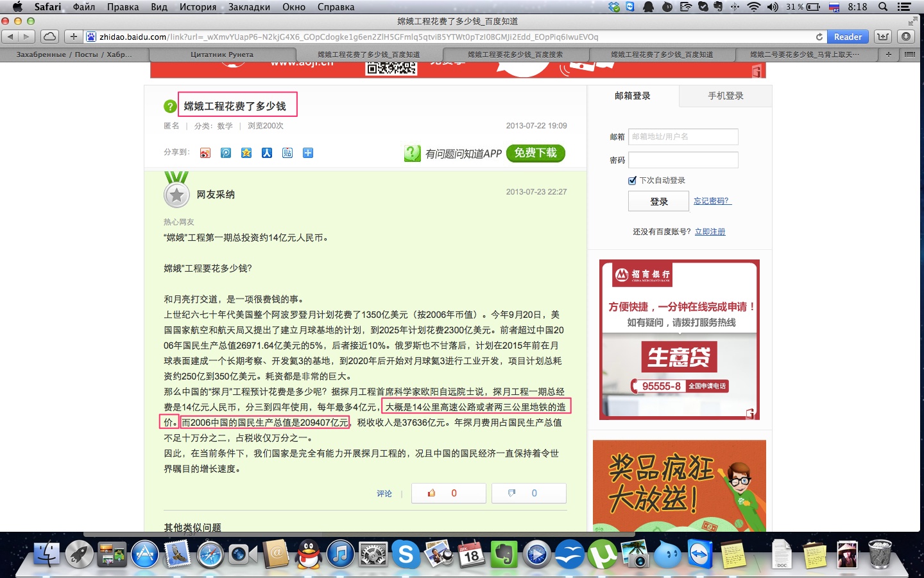Open the История menu in menu bar
The image size is (924, 578).
(x=198, y=7)
